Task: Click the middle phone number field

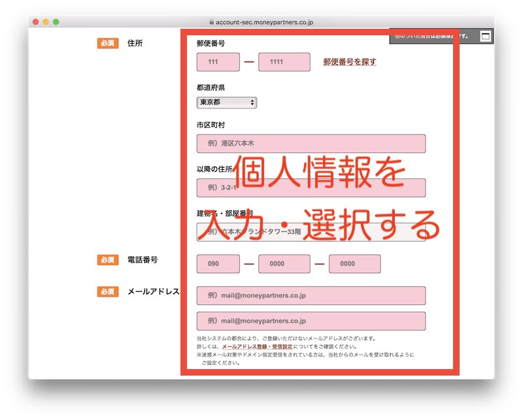Action: coord(284,264)
